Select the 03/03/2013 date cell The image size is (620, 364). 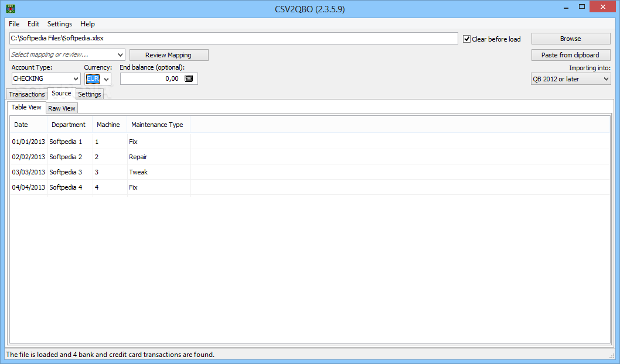click(29, 172)
